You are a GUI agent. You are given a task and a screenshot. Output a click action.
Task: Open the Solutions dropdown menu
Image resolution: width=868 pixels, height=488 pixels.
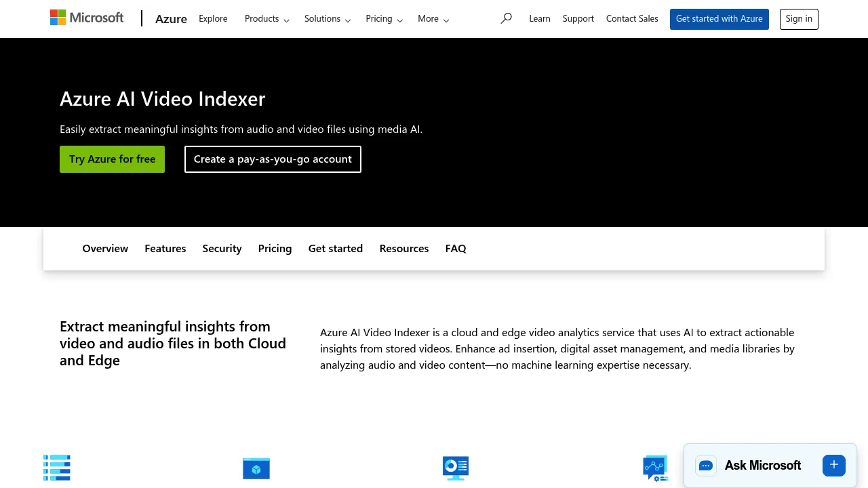coord(328,19)
